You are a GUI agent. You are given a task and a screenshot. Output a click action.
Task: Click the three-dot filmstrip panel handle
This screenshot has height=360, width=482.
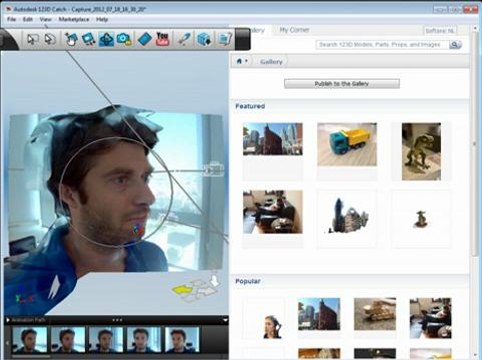point(117,320)
